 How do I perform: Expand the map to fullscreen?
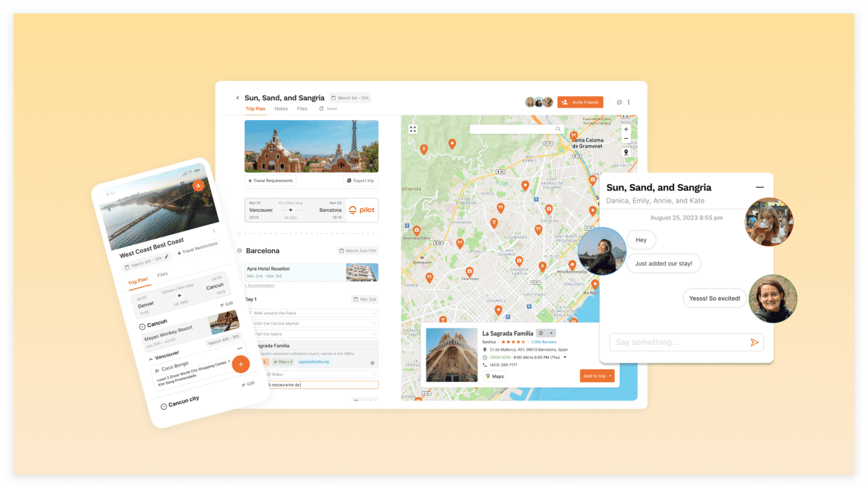(413, 129)
